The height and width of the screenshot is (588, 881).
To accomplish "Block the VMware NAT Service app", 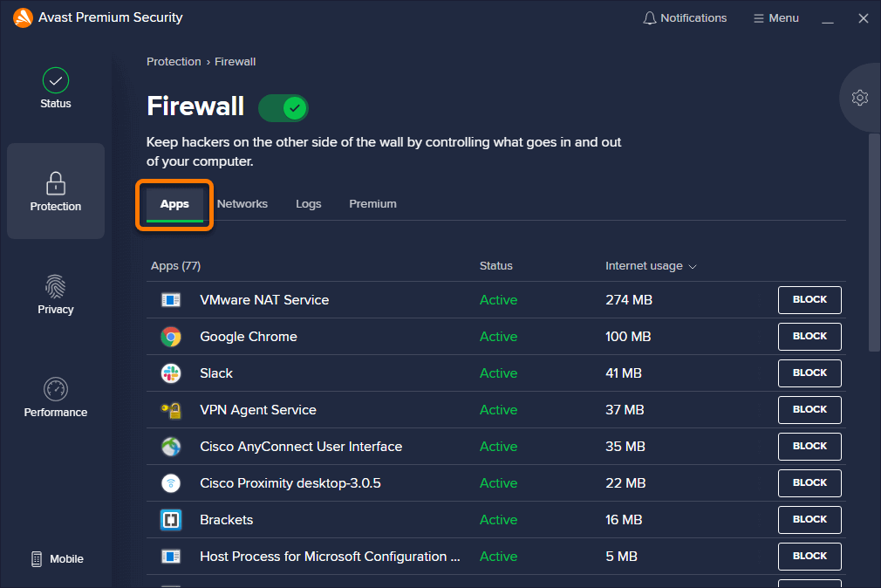I will [x=809, y=299].
